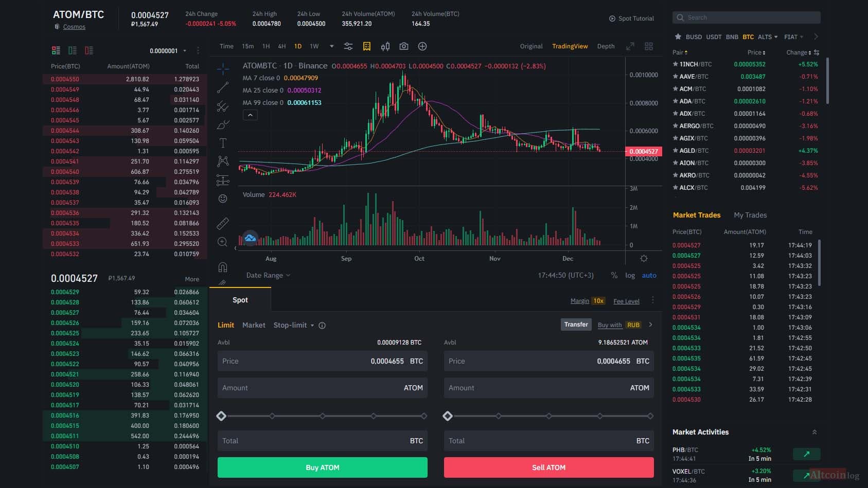The height and width of the screenshot is (488, 868).
Task: Toggle auto scale on chart
Action: coord(649,276)
